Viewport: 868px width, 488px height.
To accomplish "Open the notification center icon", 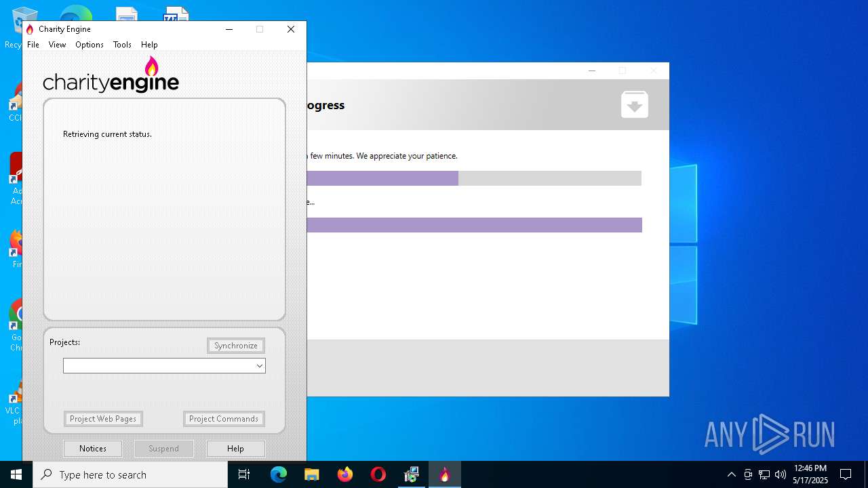I will coord(846,474).
